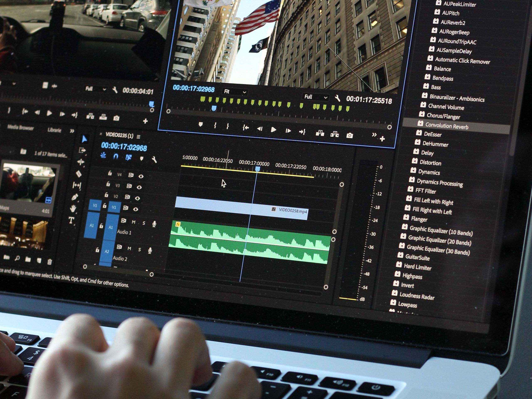This screenshot has height=399, width=532.
Task: Open the Fit zoom level dropdown
Action: point(235,92)
